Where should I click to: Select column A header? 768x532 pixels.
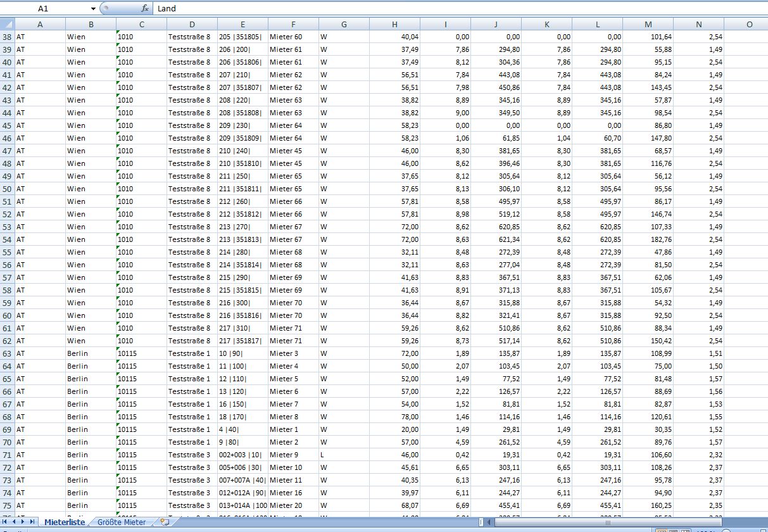41,25
